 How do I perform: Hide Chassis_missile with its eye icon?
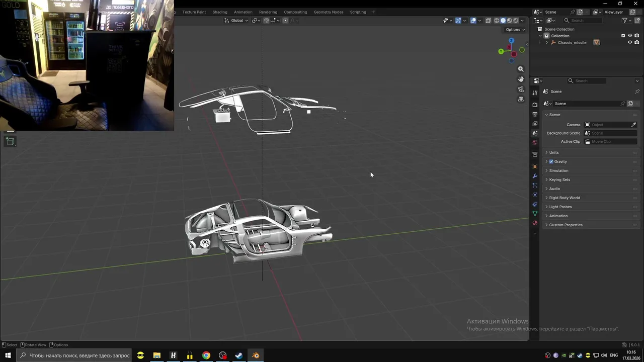(x=630, y=42)
